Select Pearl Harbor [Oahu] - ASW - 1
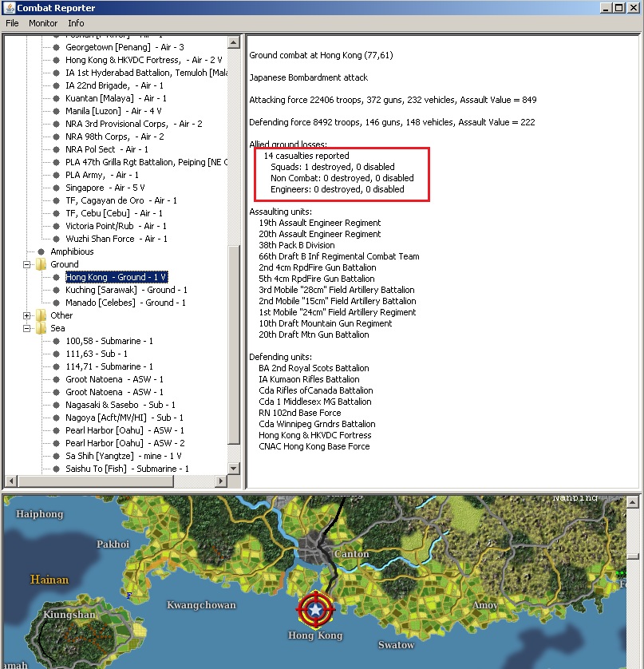644x669 pixels. coord(125,430)
